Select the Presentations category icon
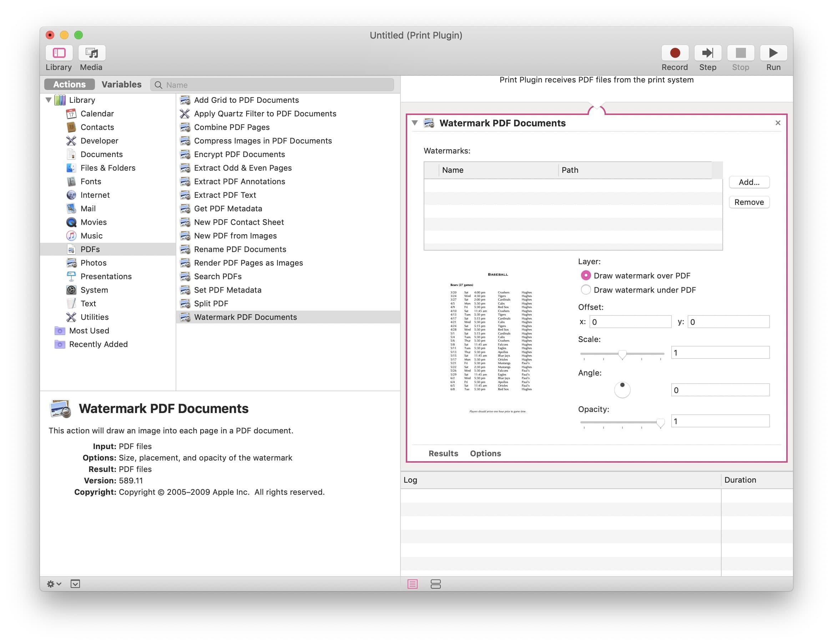 click(x=71, y=277)
